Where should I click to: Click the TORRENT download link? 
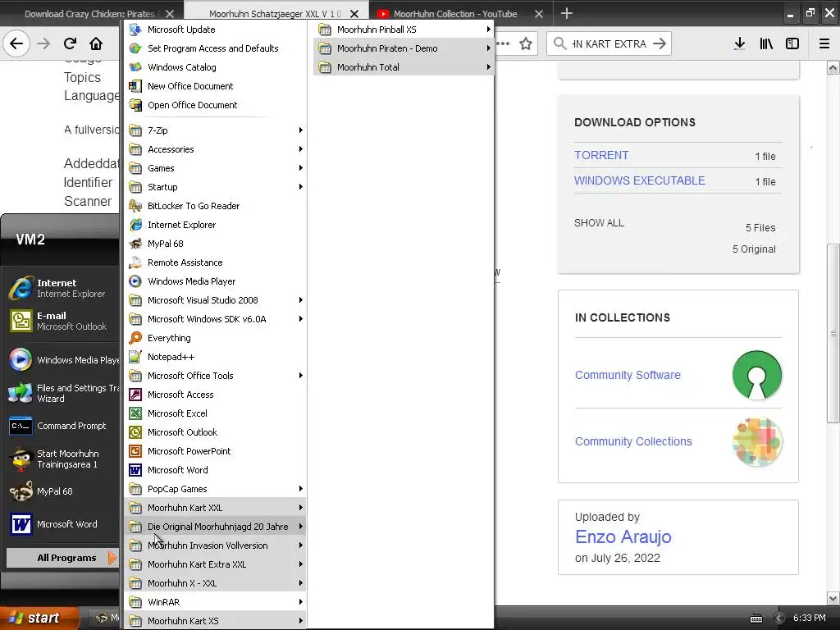point(601,155)
